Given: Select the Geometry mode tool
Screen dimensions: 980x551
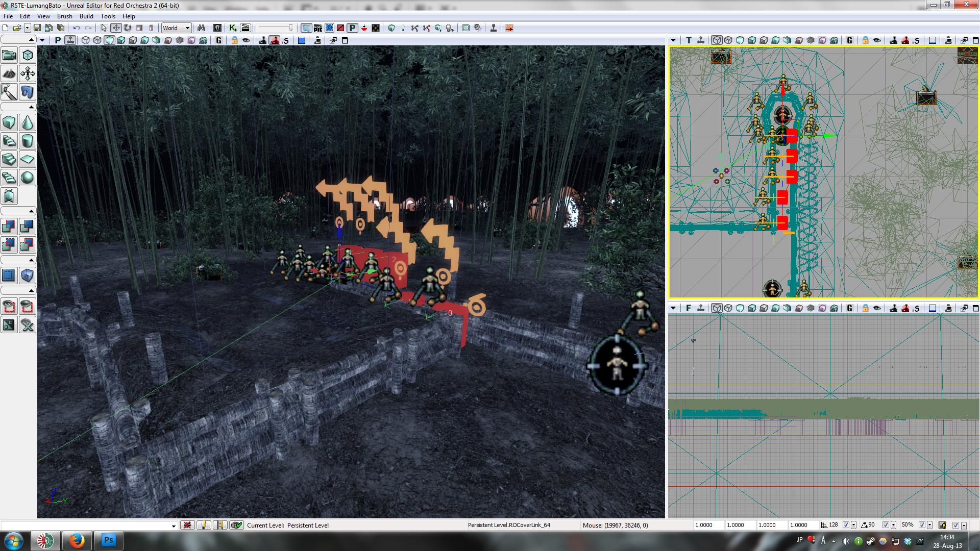Looking at the screenshot, I should (28, 55).
